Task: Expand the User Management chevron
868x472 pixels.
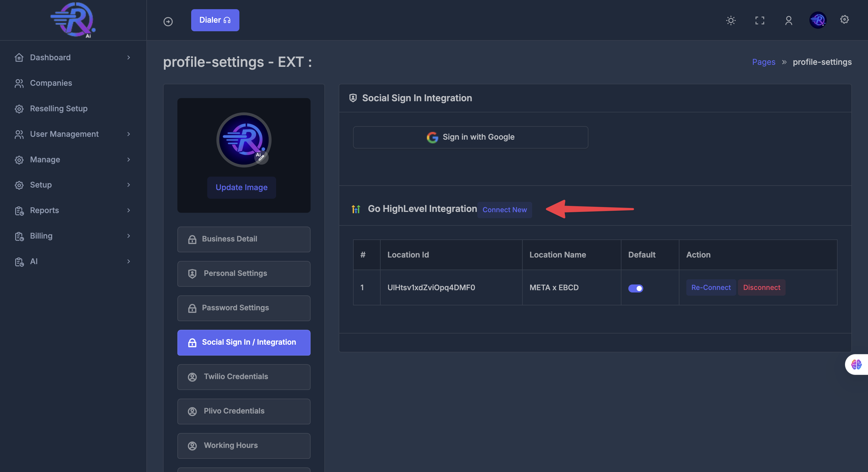Action: [128, 134]
